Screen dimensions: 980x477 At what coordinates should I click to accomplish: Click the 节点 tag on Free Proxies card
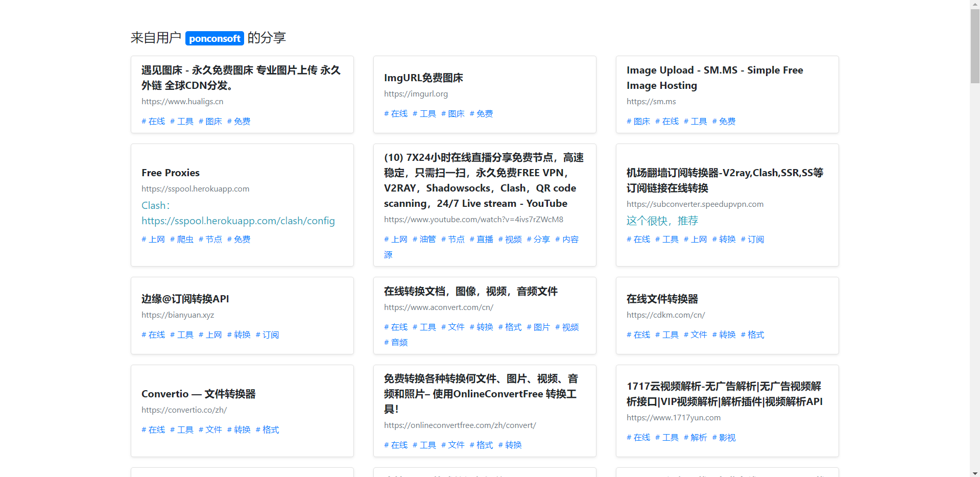pyautogui.click(x=210, y=239)
